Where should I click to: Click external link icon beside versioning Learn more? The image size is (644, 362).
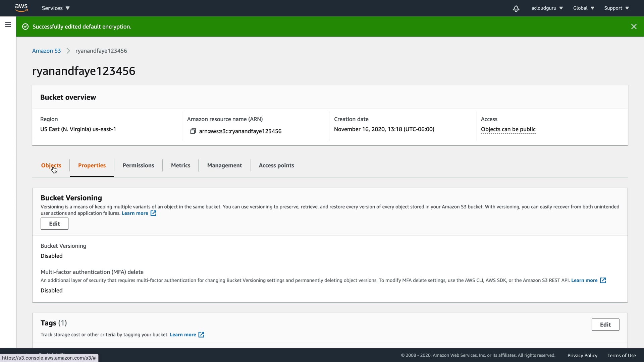[x=153, y=213]
